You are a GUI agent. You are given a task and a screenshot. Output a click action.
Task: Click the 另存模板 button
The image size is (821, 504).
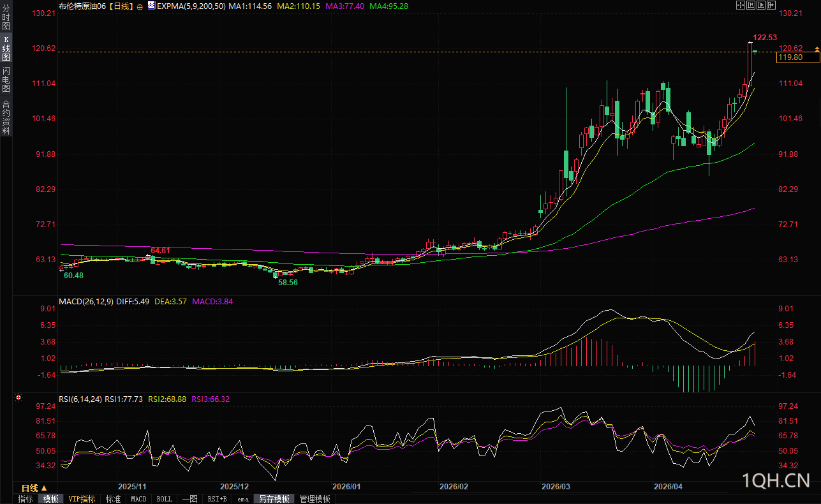(x=274, y=499)
